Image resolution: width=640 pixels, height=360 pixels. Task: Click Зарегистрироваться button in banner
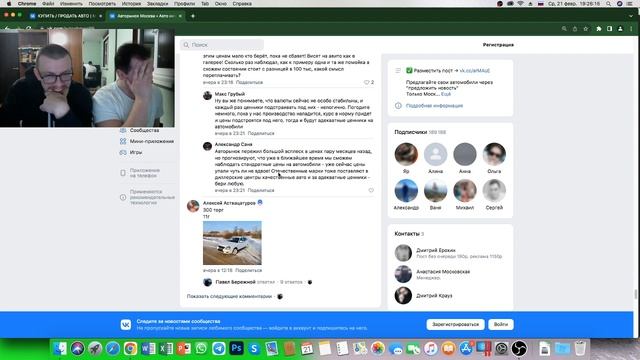pyautogui.click(x=456, y=324)
